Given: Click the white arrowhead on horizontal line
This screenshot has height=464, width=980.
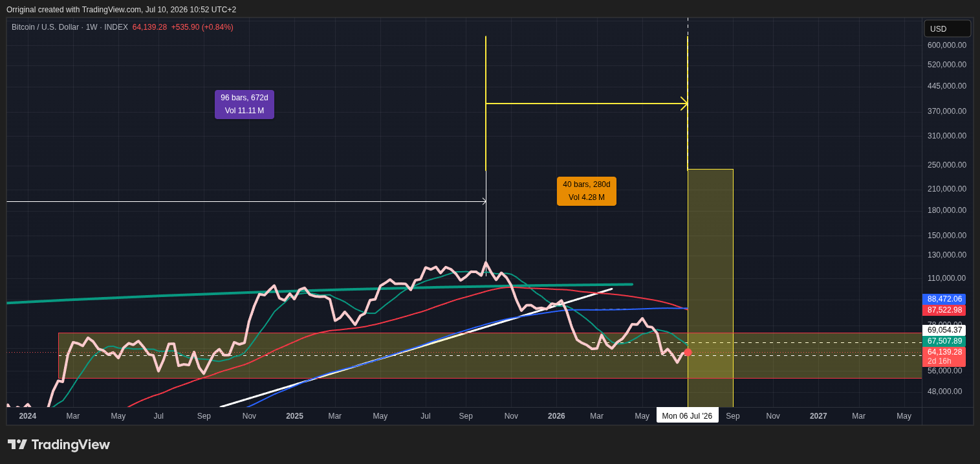Looking at the screenshot, I should (x=484, y=201).
